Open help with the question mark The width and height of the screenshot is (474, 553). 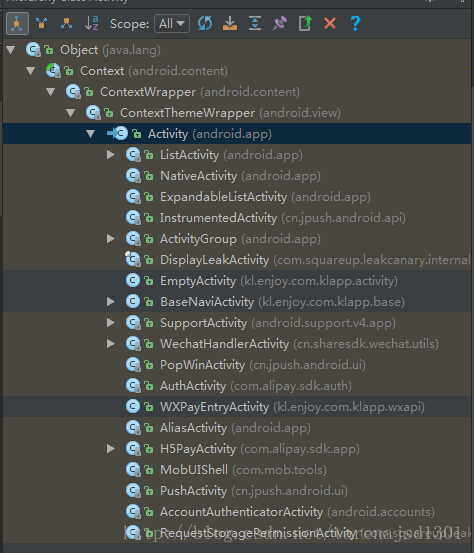tap(356, 24)
